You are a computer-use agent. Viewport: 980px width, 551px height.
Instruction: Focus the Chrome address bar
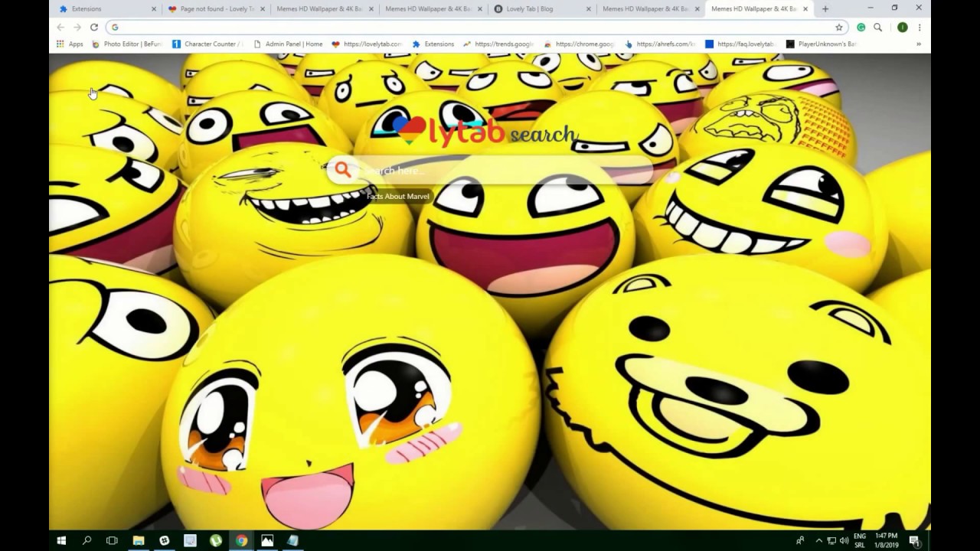pos(475,27)
